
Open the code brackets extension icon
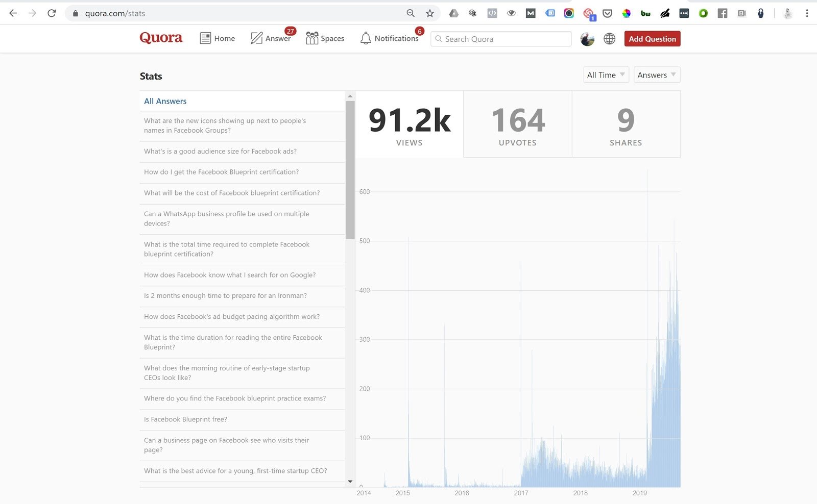pyautogui.click(x=492, y=13)
